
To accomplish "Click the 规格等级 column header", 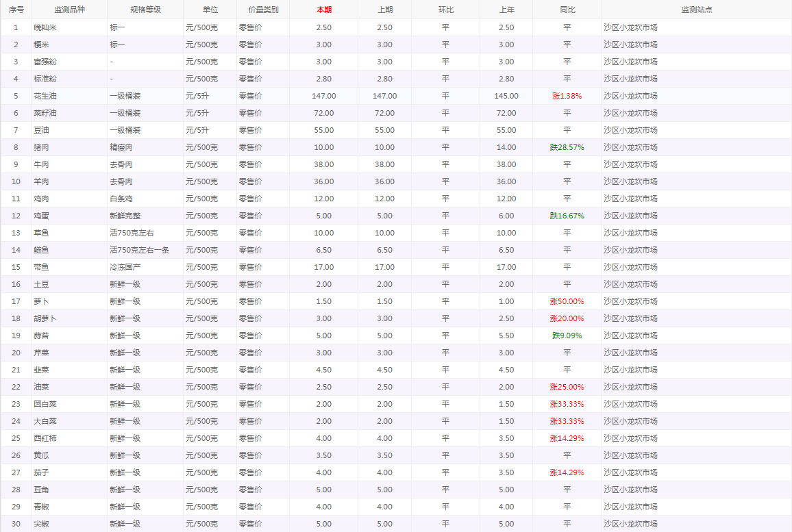I will (145, 10).
